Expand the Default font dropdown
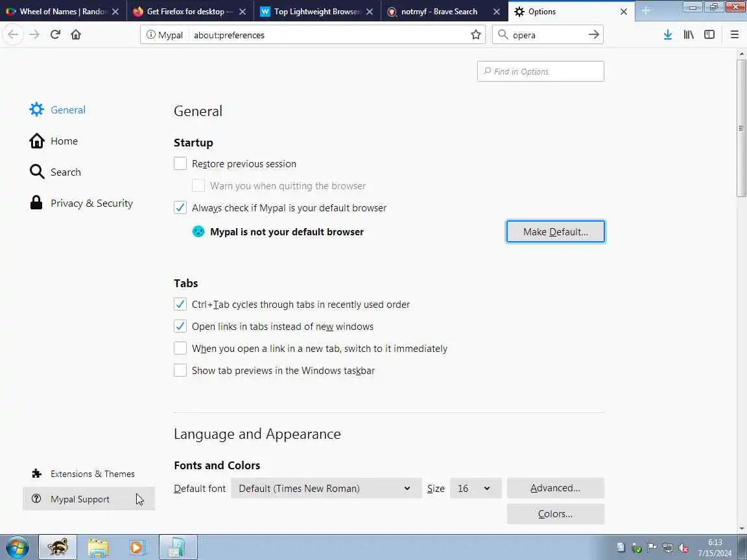The height and width of the screenshot is (560, 747). coord(326,488)
